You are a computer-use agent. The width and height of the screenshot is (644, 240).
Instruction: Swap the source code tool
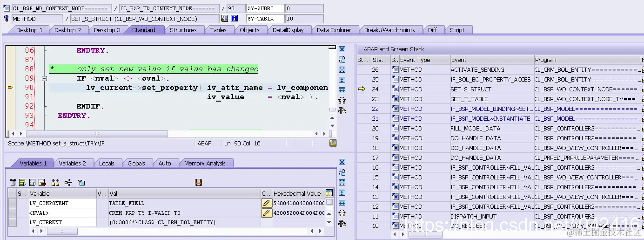[342, 60]
